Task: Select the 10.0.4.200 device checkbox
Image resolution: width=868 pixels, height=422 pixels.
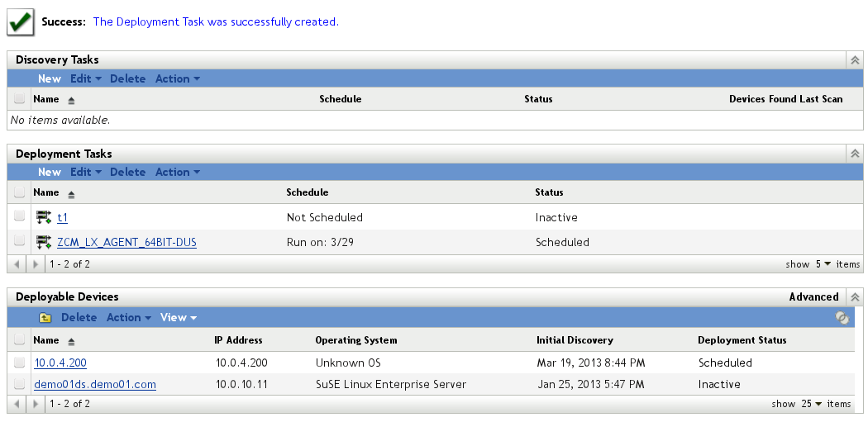Action: [20, 362]
